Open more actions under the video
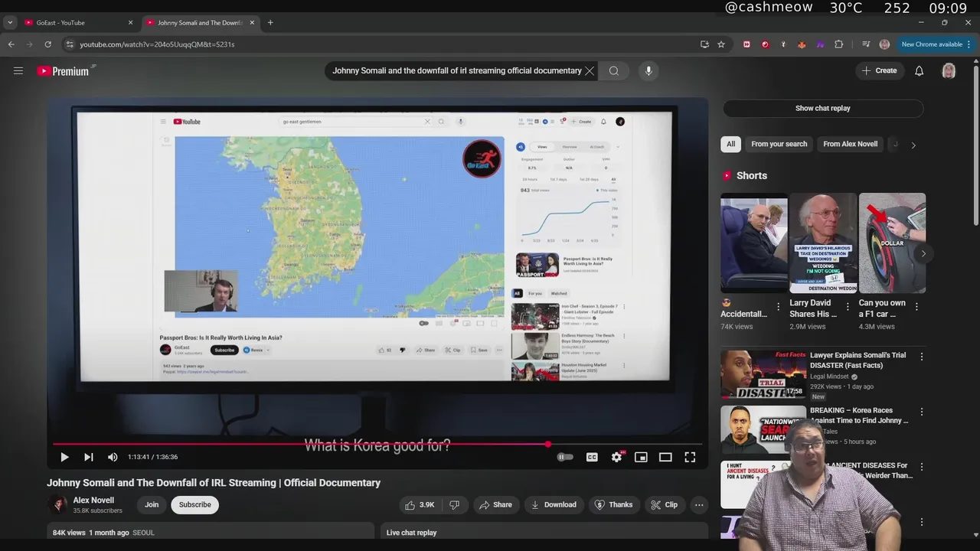 coord(698,505)
